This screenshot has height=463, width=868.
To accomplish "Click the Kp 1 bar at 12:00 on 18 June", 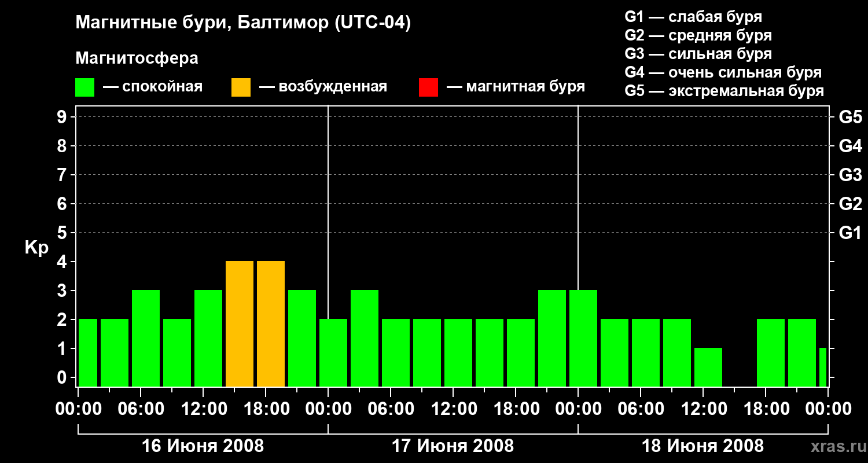I will [708, 366].
